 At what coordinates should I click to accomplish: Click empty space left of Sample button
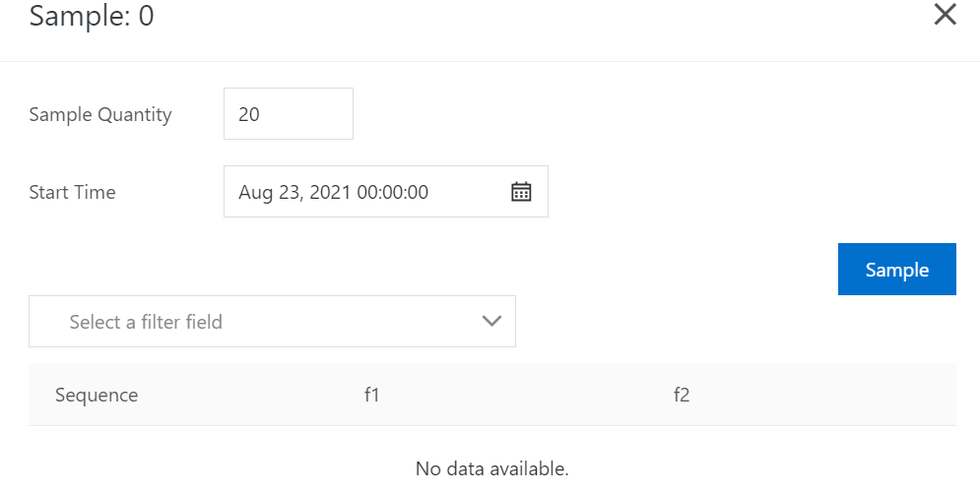tap(640, 270)
